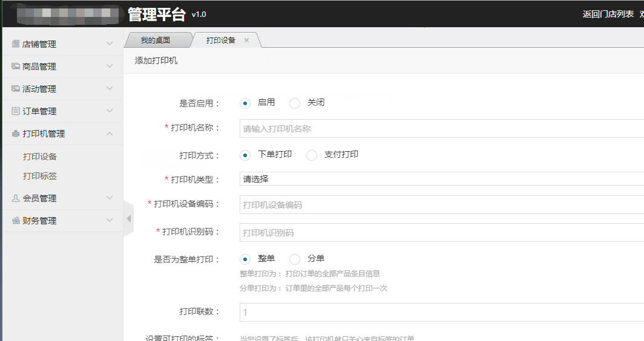This screenshot has height=341, width=644.
Task: Click the 活动管理 image icon
Action: click(x=16, y=89)
